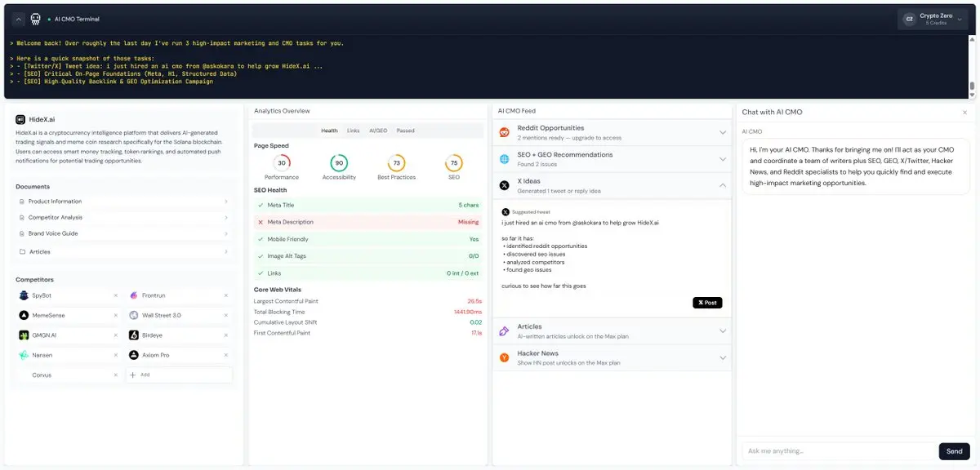Click the terminal scrollbar thumb

pos(972,86)
